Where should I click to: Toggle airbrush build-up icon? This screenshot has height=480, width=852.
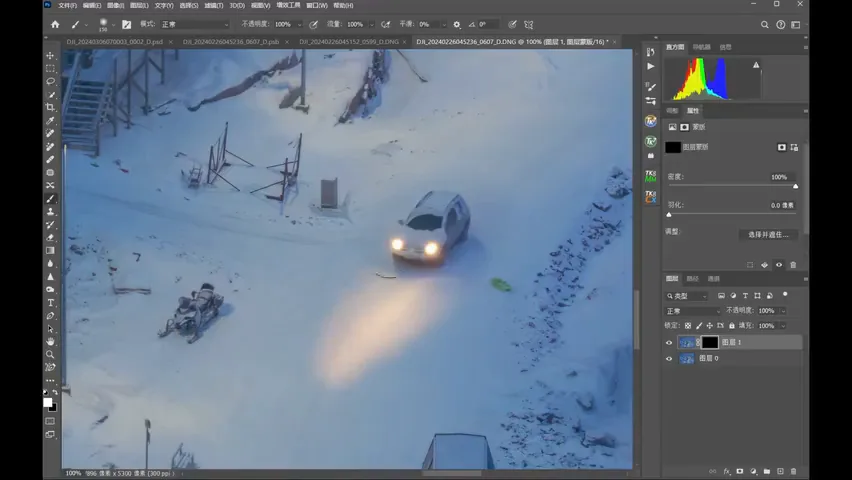coord(386,24)
